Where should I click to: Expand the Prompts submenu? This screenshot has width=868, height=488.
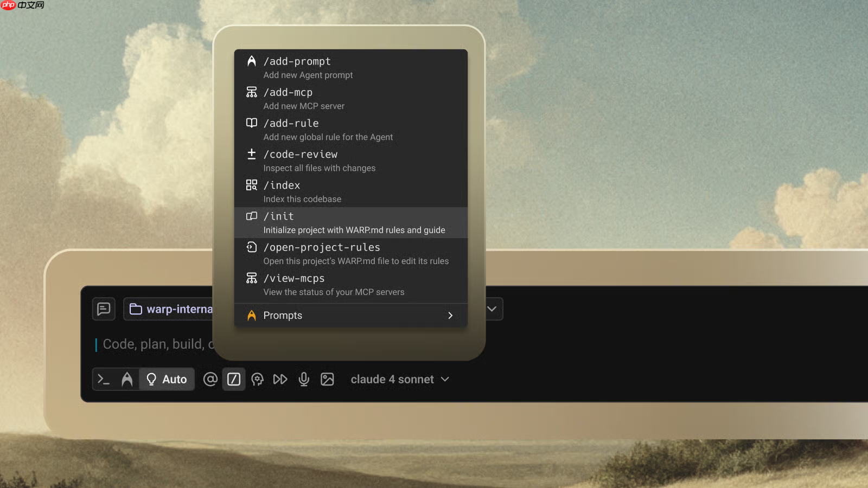(x=350, y=316)
